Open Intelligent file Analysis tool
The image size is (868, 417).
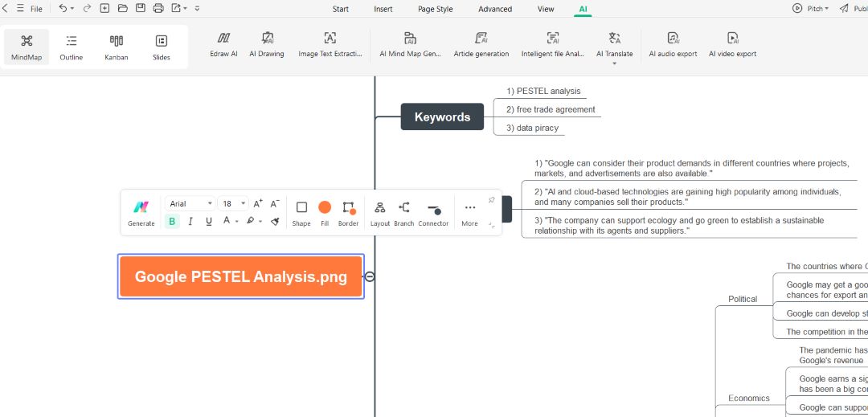553,44
